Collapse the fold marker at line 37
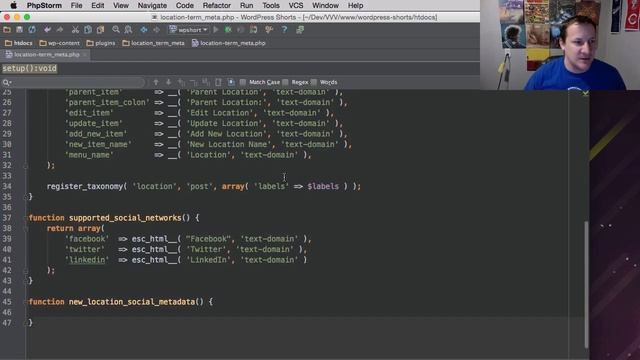Screen dimensions: 640x360 click(26, 218)
